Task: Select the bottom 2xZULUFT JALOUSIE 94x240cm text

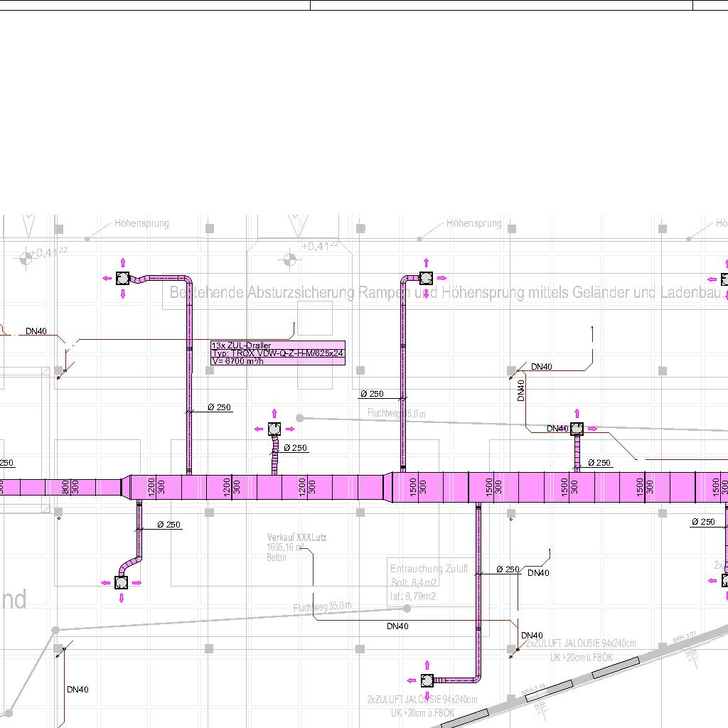Action: pos(422,700)
